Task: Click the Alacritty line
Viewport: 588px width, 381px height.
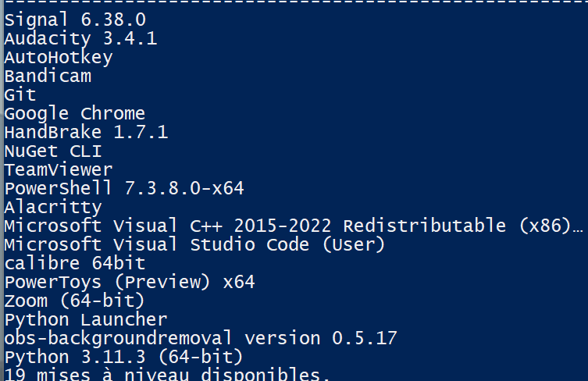Action: pos(53,208)
